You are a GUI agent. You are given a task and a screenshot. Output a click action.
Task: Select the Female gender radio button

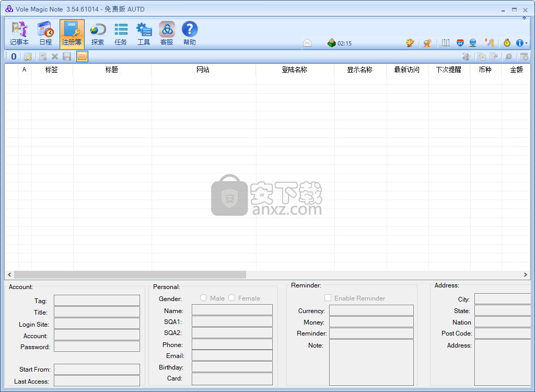coord(231,298)
